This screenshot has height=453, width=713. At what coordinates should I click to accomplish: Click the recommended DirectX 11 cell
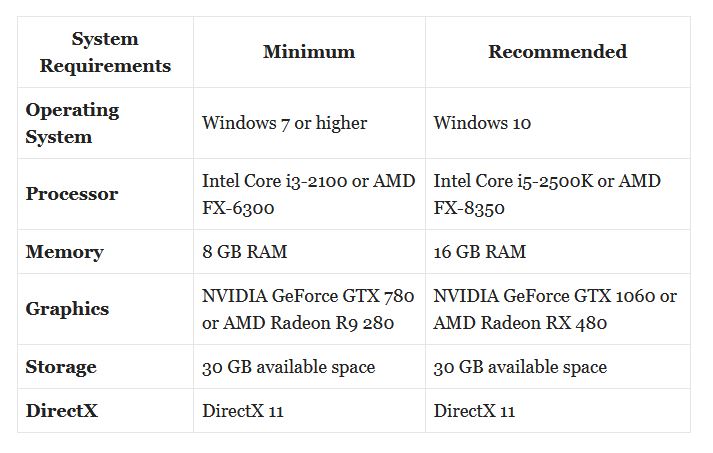click(x=557, y=411)
